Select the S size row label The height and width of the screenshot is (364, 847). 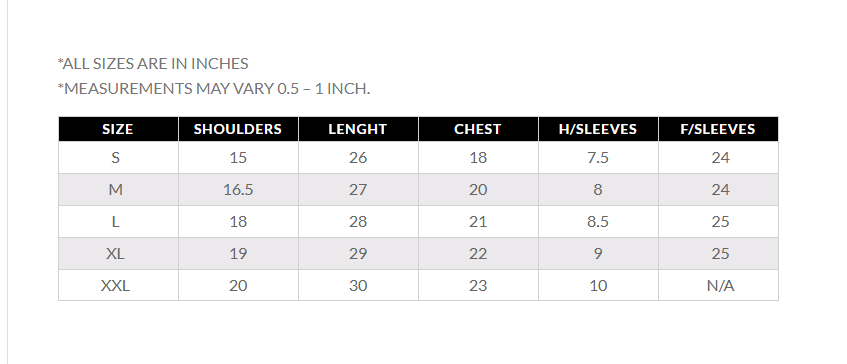click(x=115, y=158)
